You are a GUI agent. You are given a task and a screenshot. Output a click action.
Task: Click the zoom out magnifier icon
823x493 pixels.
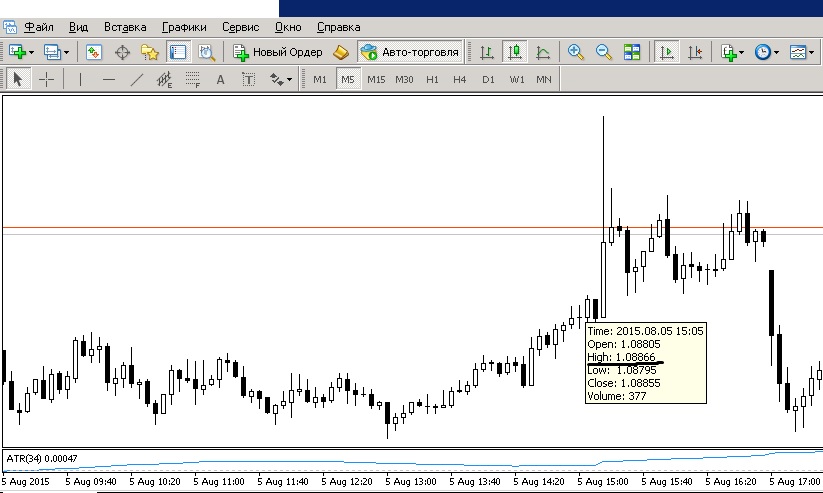pyautogui.click(x=604, y=52)
